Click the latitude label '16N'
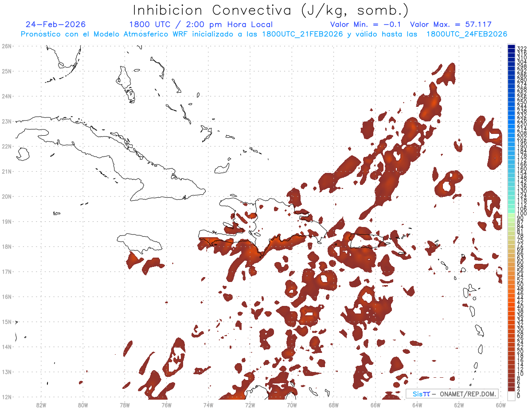The image size is (532, 411). coord(7,297)
